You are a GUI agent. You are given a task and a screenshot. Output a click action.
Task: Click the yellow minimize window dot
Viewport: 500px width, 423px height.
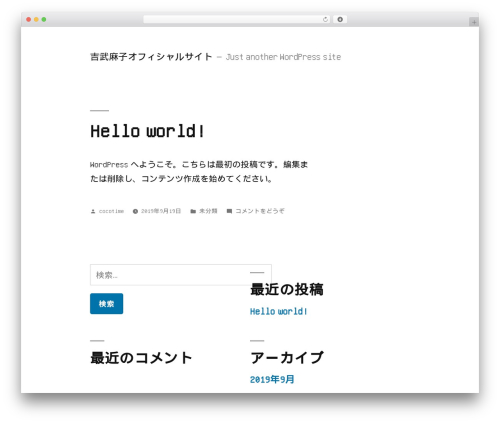tap(36, 19)
